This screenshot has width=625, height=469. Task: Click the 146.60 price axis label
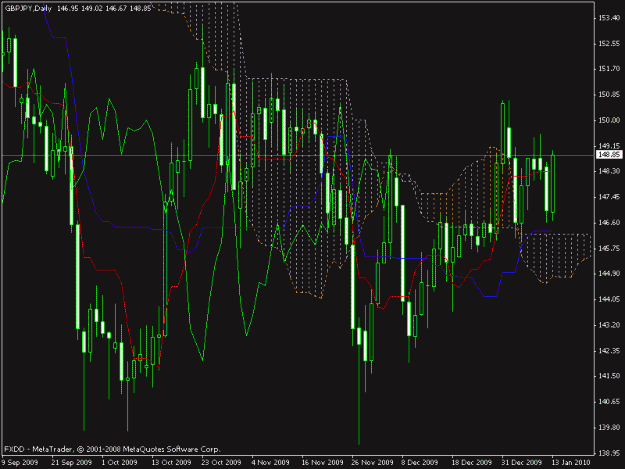coord(609,222)
